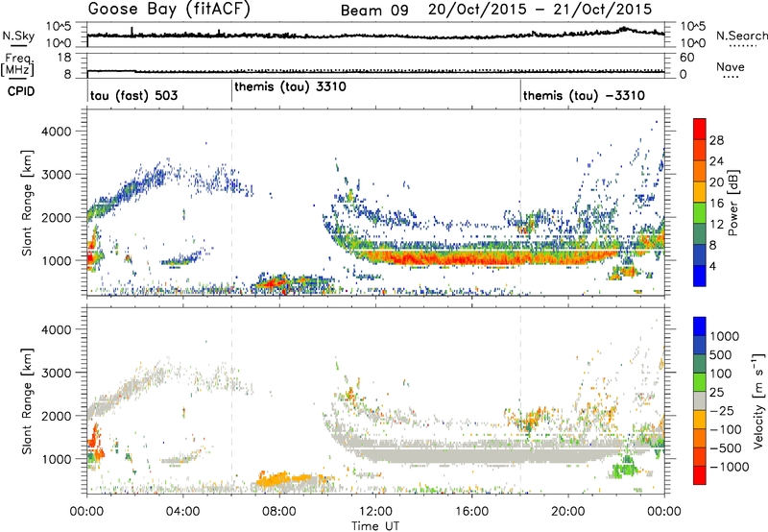Image resolution: width=768 pixels, height=532 pixels.
Task: Click the date range '20/Oct/2015 – 21/Oct/2015'
Action: coord(540,10)
